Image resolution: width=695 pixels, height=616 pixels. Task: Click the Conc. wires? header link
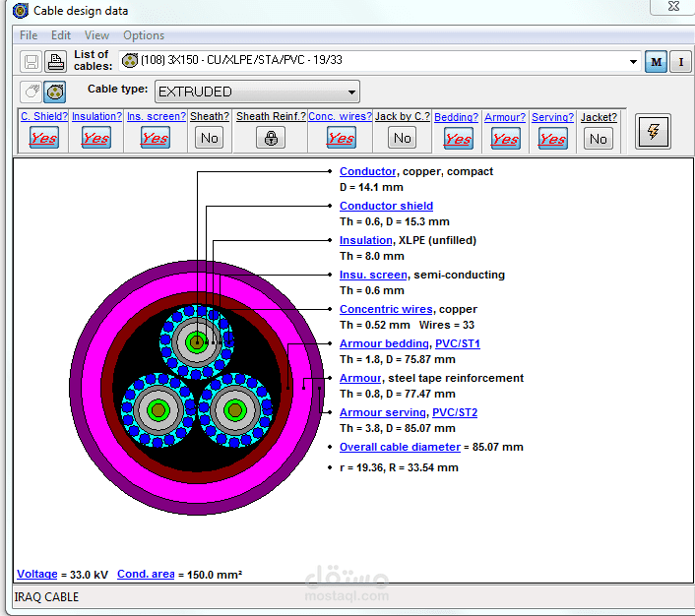(340, 116)
